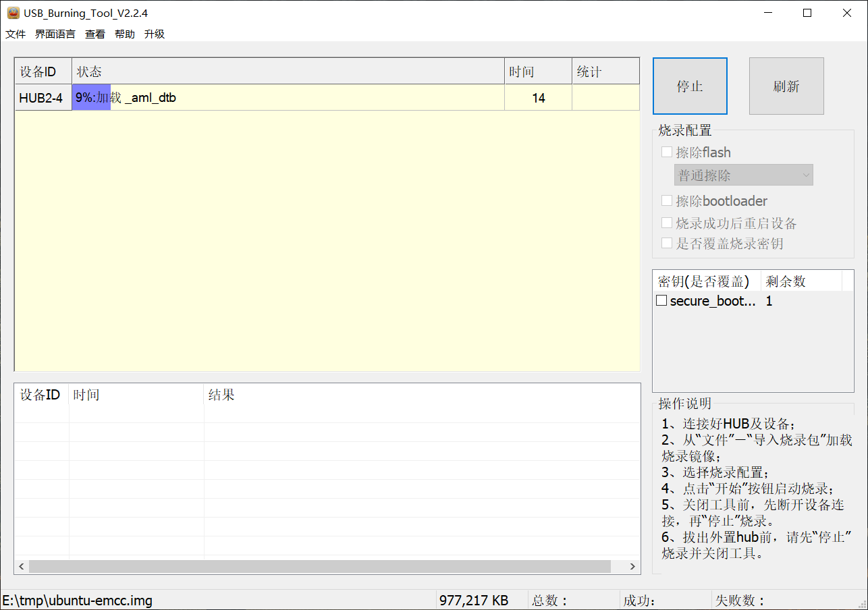Screen dimensions: 868x610
Task: Click the left scroll arrow of horizontal scrollbar
Action: click(22, 567)
